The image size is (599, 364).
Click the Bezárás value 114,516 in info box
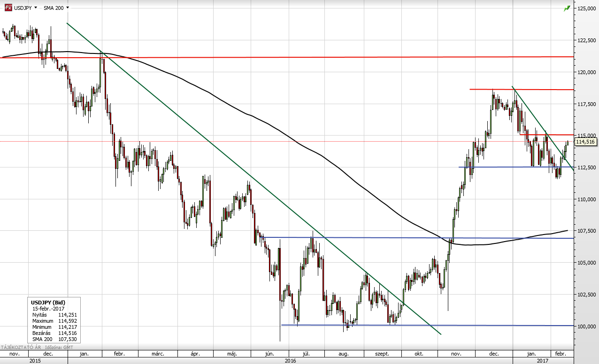click(67, 333)
